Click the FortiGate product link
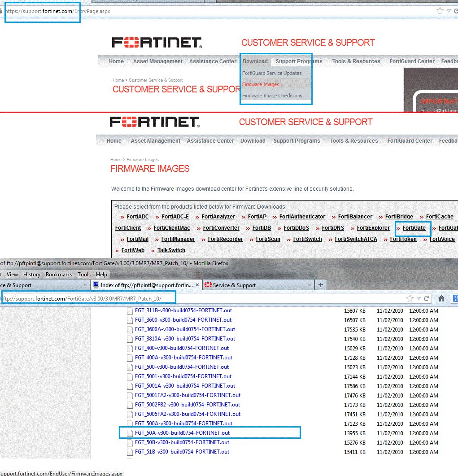The image size is (458, 476). [414, 228]
